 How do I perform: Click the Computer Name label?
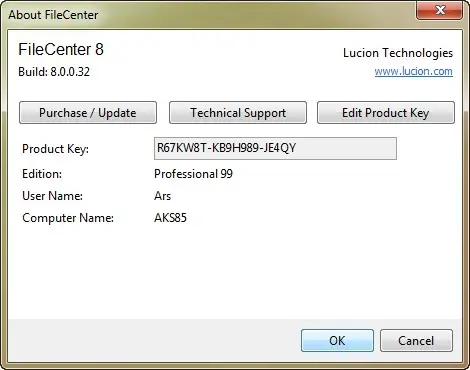click(68, 218)
